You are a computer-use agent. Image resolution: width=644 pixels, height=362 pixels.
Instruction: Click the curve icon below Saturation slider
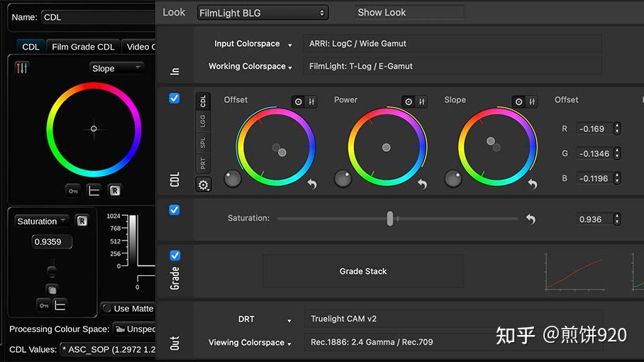[x=60, y=305]
